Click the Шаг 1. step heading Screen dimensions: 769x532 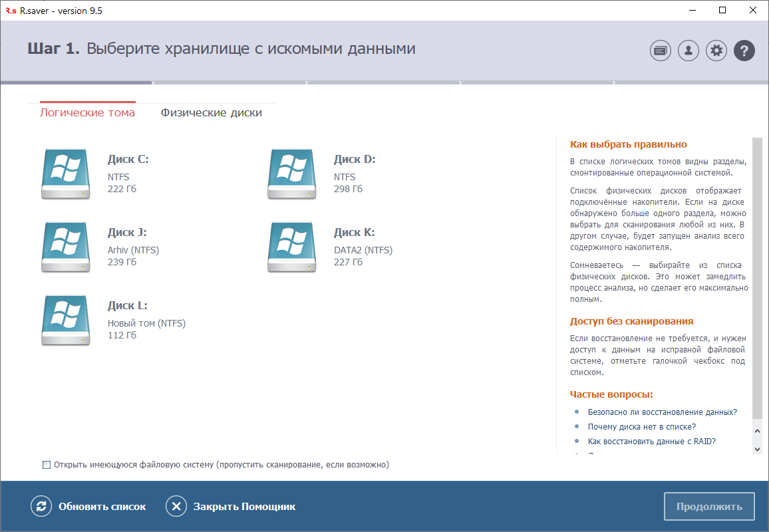coord(53,49)
